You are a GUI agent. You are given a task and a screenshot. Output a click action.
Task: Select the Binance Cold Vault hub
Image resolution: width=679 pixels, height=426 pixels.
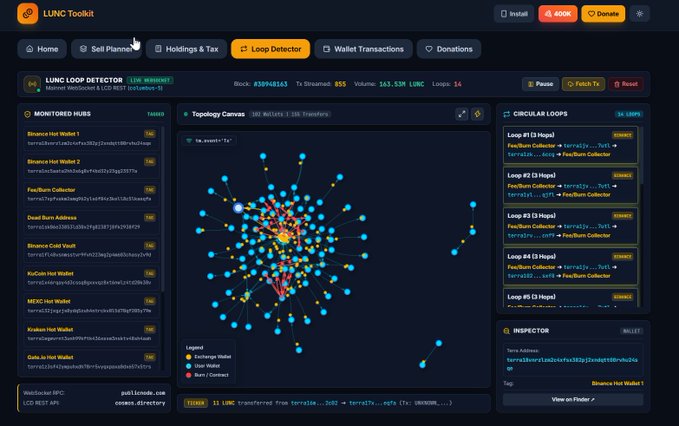tap(91, 250)
